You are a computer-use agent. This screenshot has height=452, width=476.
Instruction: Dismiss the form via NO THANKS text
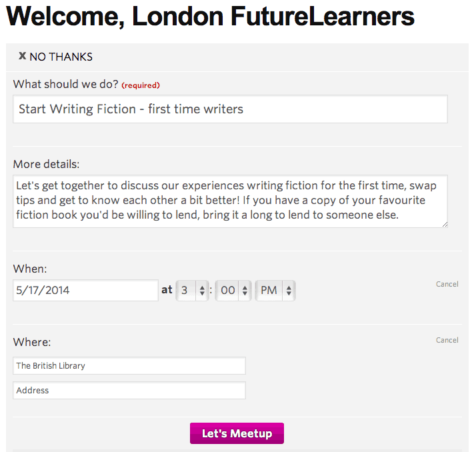click(x=61, y=57)
